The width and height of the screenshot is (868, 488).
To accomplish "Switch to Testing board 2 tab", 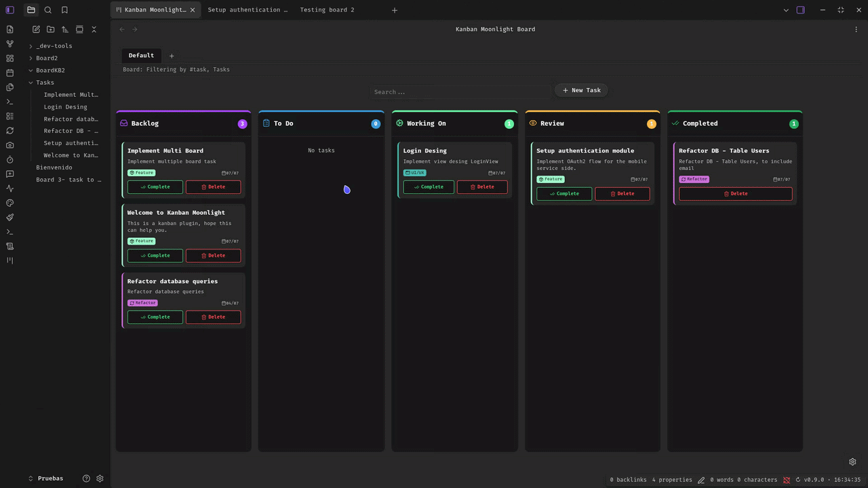I will [327, 10].
